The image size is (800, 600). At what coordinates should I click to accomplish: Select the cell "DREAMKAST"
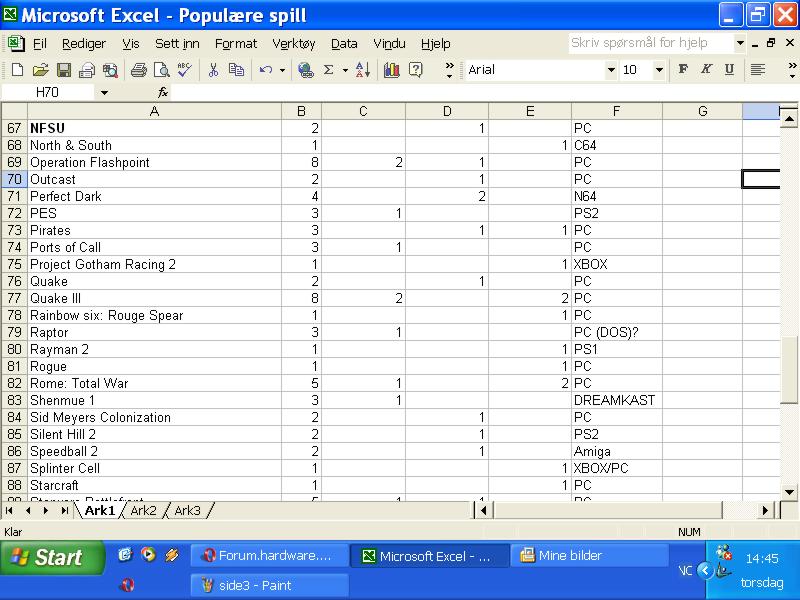coord(616,400)
